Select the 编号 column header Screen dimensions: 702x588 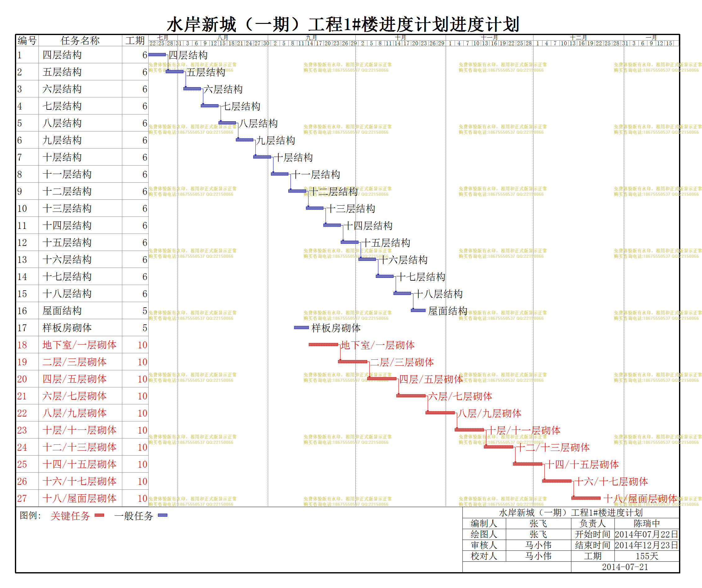(27, 40)
